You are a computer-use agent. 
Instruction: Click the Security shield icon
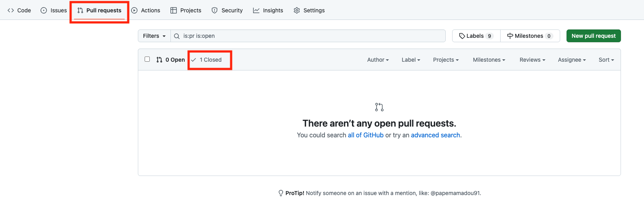(215, 10)
